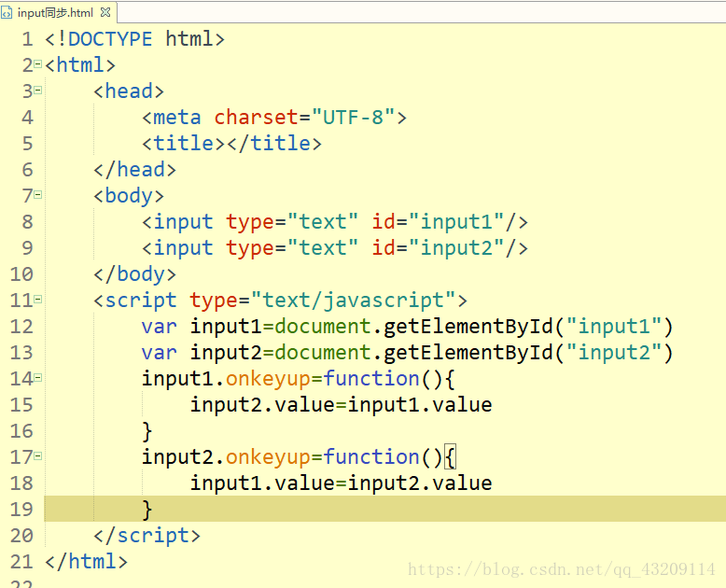The width and height of the screenshot is (726, 588).
Task: Click line number 19 in gutter
Action: [21, 510]
